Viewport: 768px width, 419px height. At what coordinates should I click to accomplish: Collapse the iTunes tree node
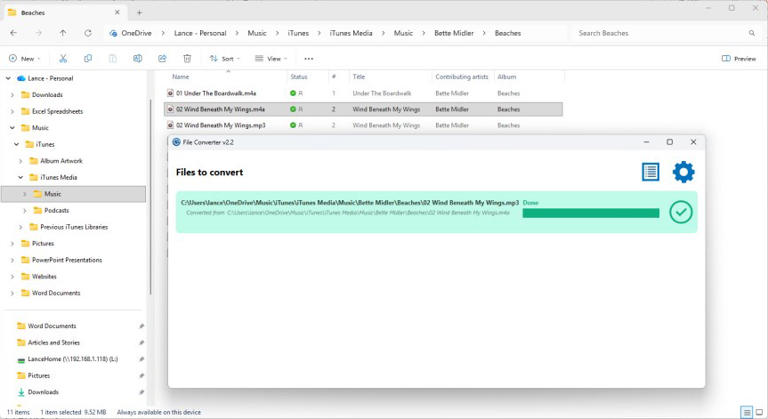[16, 144]
